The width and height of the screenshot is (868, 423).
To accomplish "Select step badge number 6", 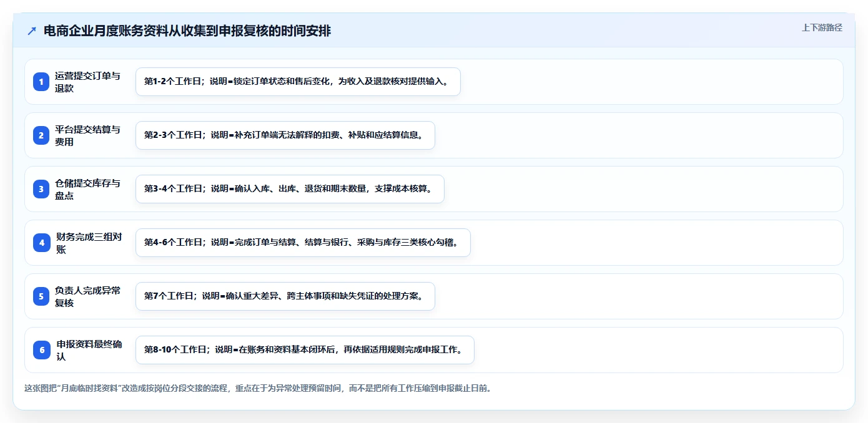I will [41, 350].
